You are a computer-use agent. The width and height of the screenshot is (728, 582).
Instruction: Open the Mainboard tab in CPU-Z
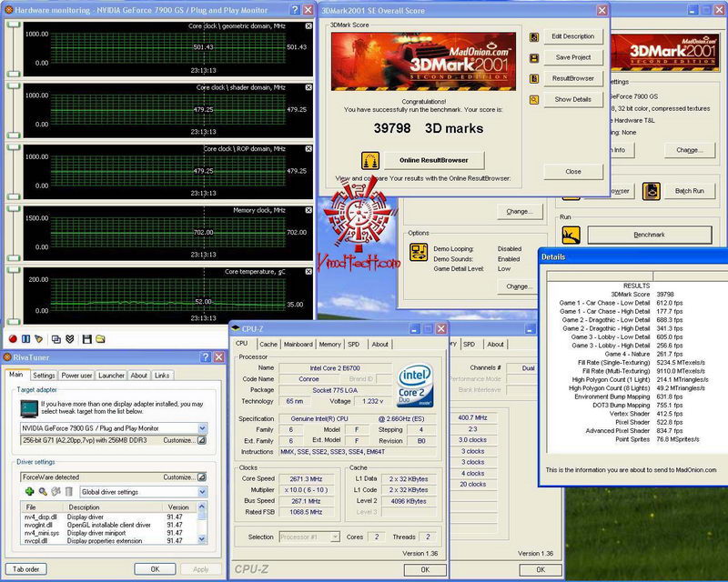click(x=298, y=344)
